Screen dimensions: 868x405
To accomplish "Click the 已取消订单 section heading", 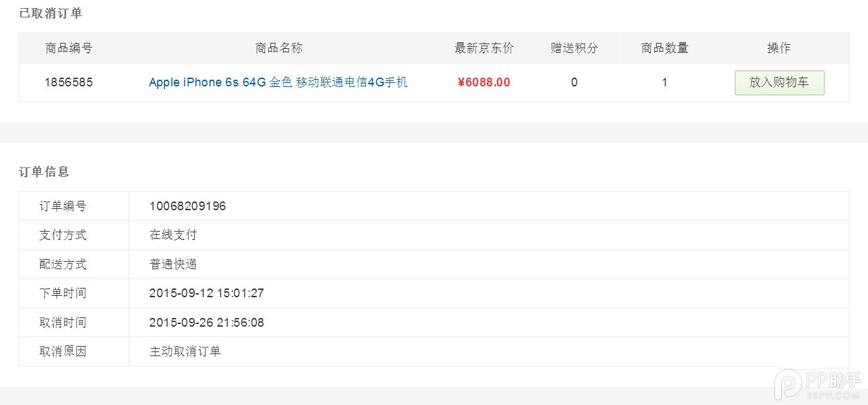I will 51,13.
